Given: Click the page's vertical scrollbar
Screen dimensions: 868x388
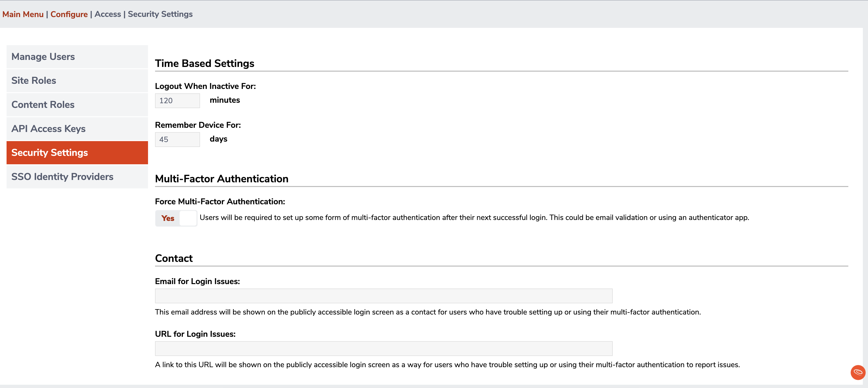Looking at the screenshot, I should [x=865, y=202].
